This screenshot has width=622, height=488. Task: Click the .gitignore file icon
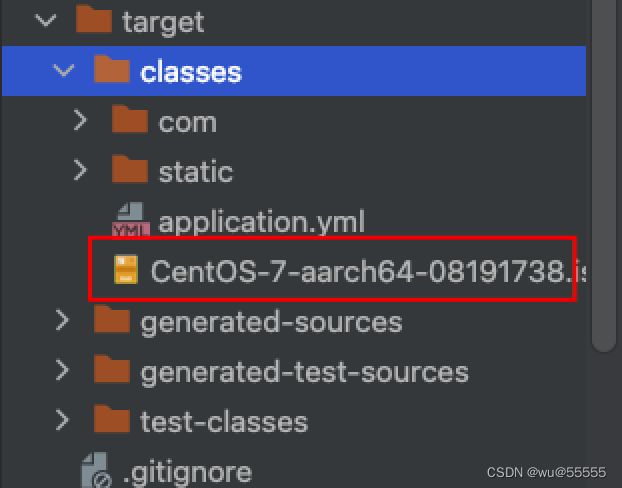pos(97,470)
